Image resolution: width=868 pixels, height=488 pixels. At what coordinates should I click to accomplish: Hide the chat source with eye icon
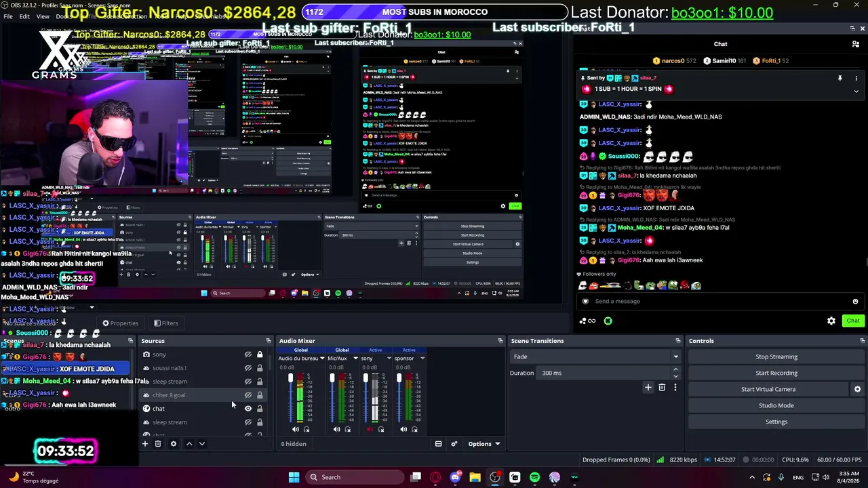tap(248, 409)
